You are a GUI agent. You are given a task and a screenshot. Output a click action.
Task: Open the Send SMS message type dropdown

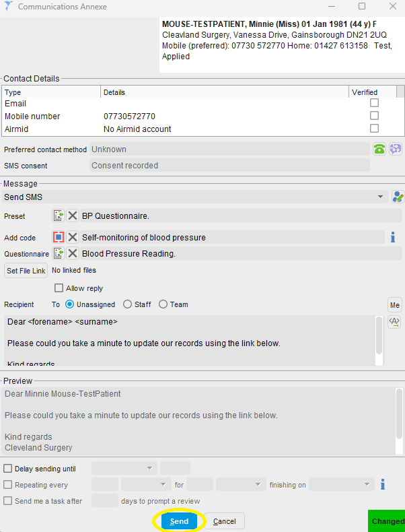pyautogui.click(x=380, y=197)
